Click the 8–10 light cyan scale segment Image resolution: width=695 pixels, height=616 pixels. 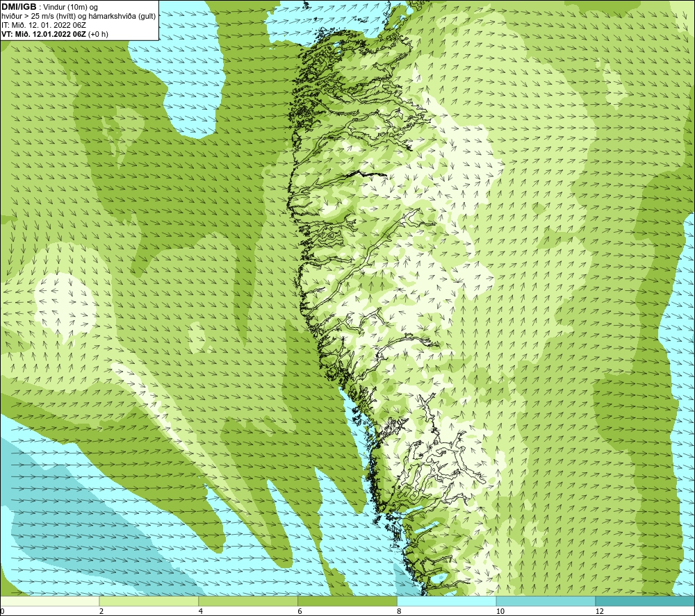[447, 601]
